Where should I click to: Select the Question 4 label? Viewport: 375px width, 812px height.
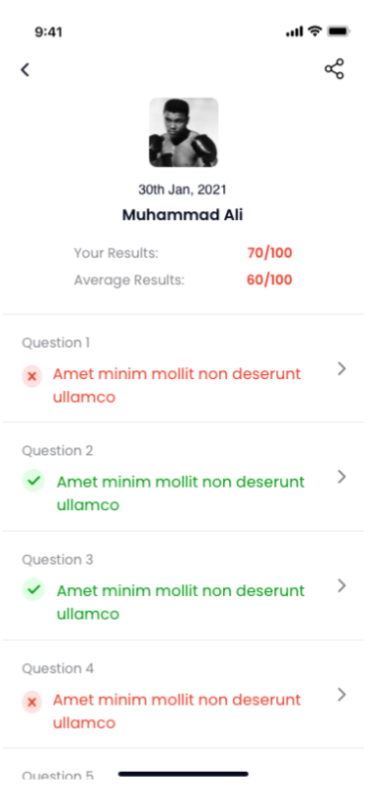57,669
